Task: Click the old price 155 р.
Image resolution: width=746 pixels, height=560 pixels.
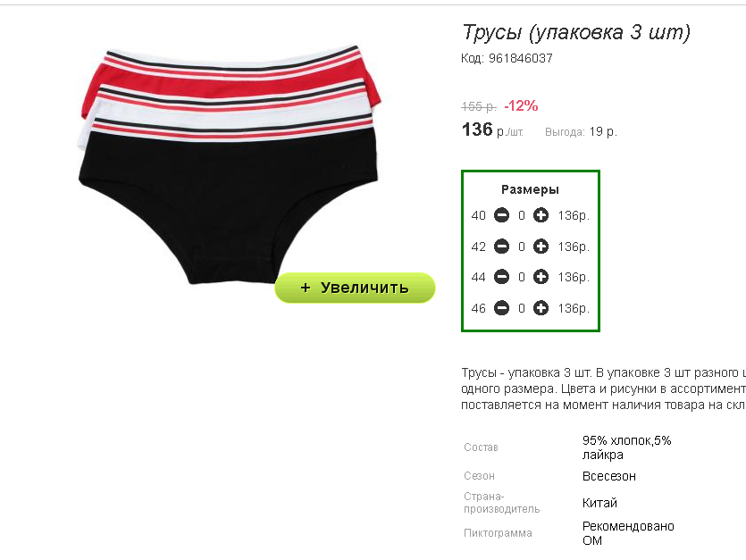Action: (479, 106)
